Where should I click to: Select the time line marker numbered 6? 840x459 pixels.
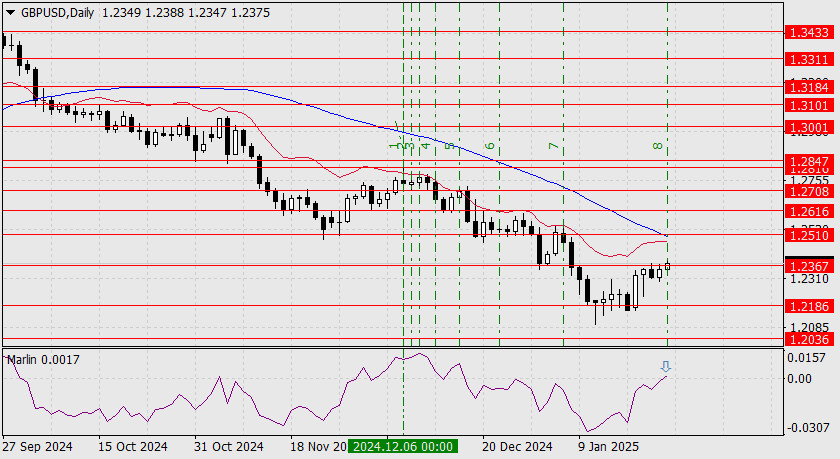(x=490, y=146)
